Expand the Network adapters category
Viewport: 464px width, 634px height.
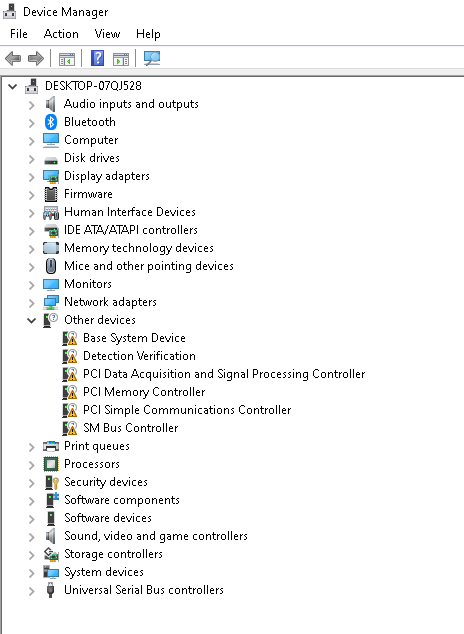pyautogui.click(x=32, y=303)
